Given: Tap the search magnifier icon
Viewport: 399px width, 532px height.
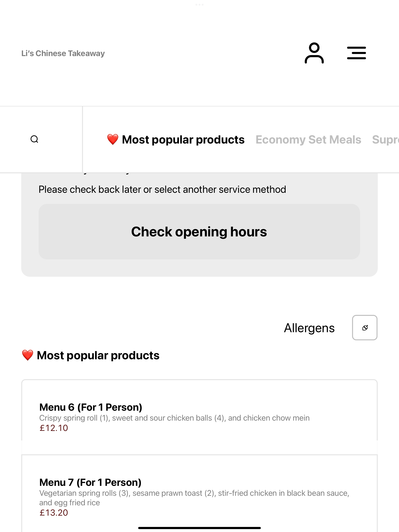Looking at the screenshot, I should (34, 139).
